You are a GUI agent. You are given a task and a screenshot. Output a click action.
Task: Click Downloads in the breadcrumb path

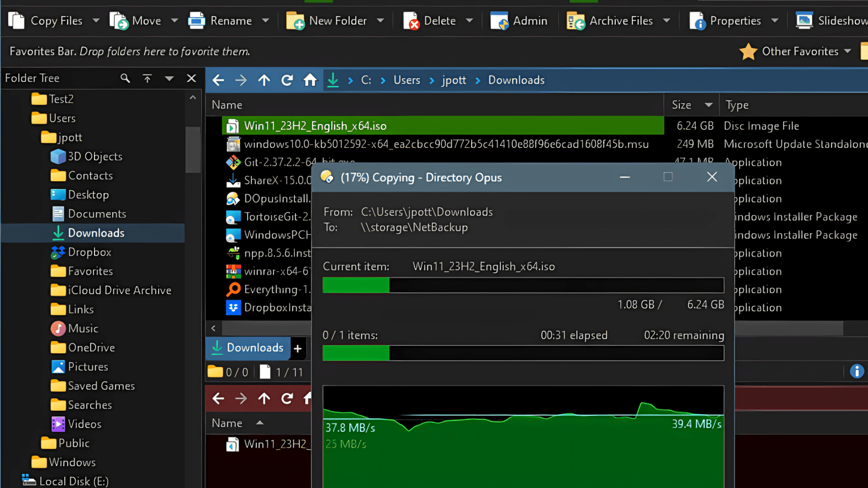point(516,80)
